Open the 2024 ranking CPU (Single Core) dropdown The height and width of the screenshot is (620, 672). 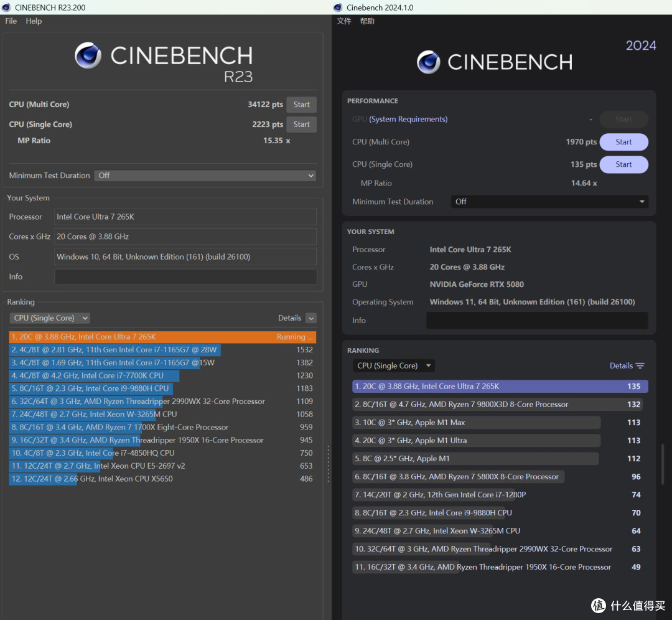(393, 366)
